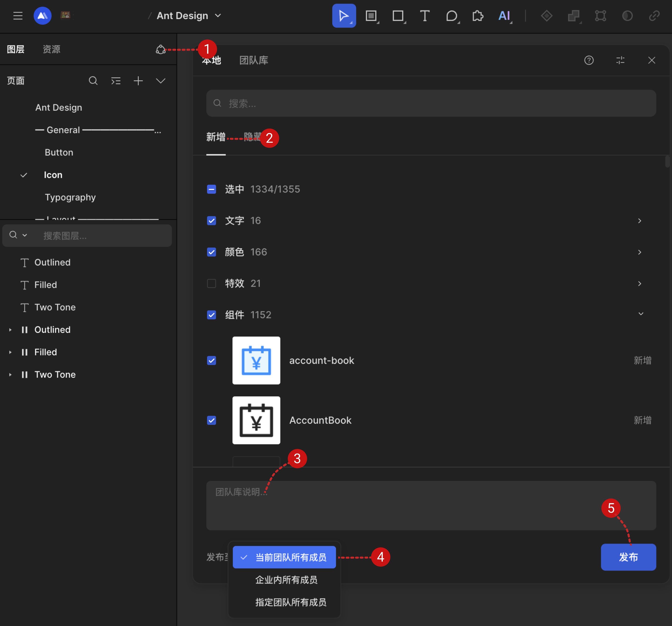The width and height of the screenshot is (672, 626).
Task: Open the Button page
Action: tap(59, 153)
